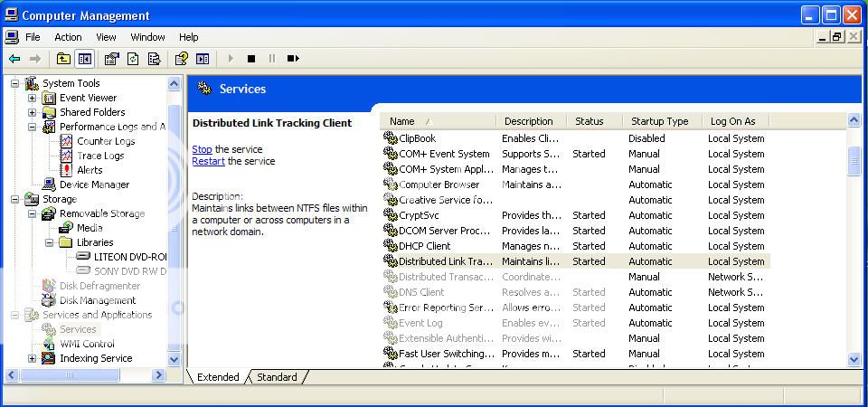
Task: Open the Properties toolbar icon
Action: tap(112, 59)
